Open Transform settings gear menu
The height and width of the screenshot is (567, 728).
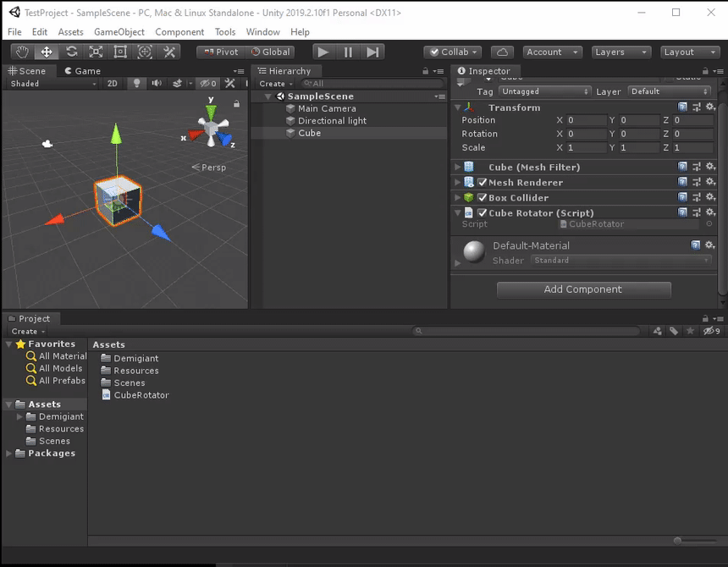coord(710,107)
